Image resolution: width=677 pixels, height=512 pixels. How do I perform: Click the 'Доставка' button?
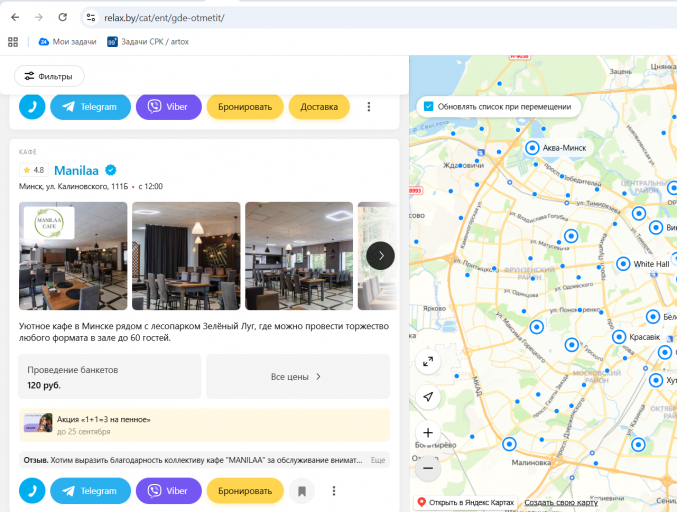tap(319, 107)
